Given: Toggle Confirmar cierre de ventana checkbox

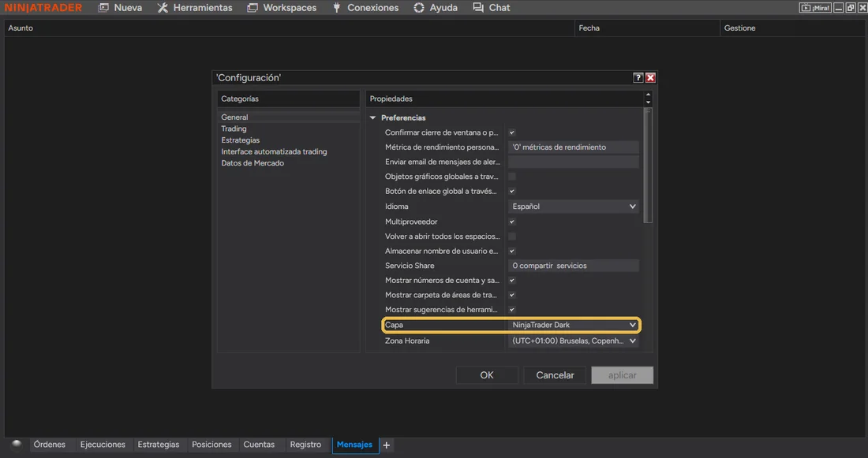Looking at the screenshot, I should coord(512,132).
